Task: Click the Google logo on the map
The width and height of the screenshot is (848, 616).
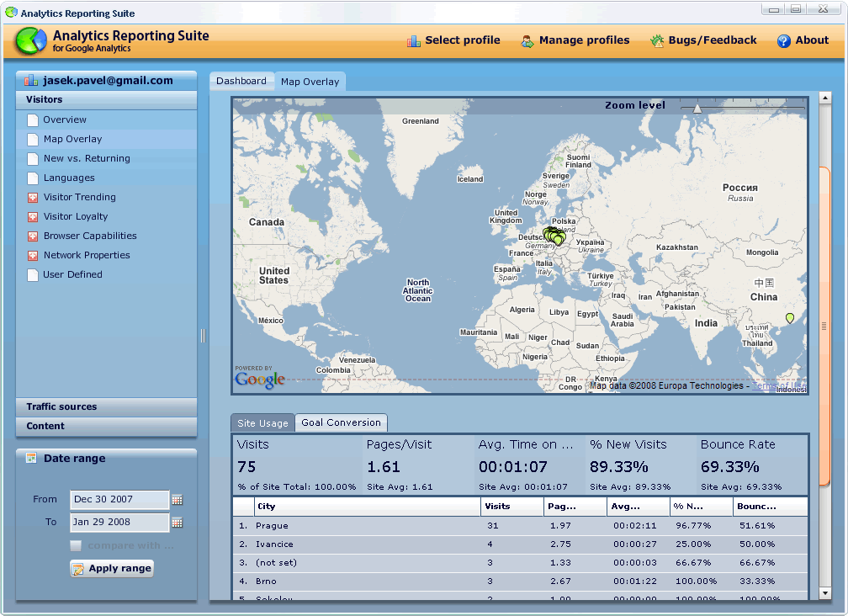Action: [260, 379]
